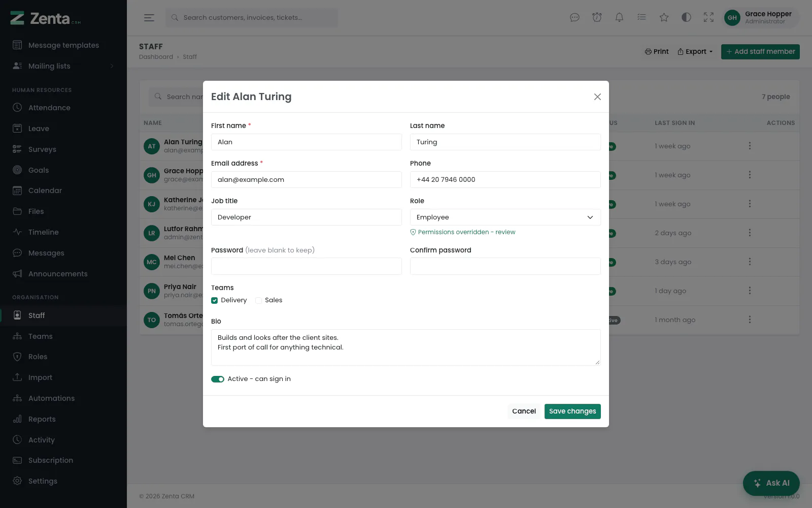812x508 pixels.
Task: Open Grace Hopper user profile menu
Action: coord(760,17)
